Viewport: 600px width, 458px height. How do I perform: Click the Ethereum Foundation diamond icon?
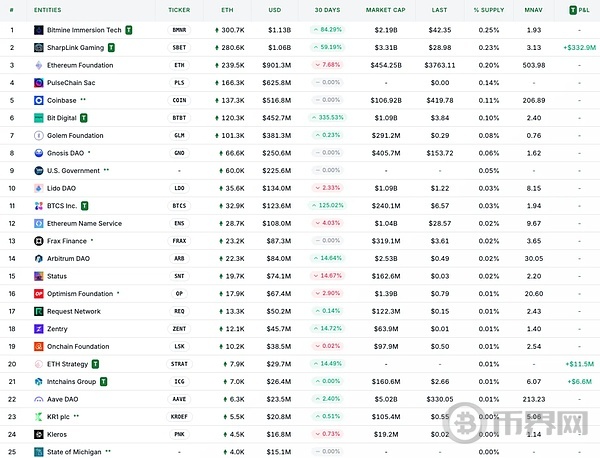coord(39,65)
